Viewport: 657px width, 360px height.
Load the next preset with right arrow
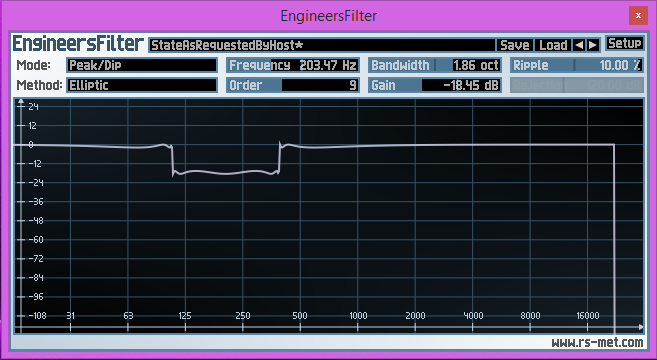pos(593,45)
